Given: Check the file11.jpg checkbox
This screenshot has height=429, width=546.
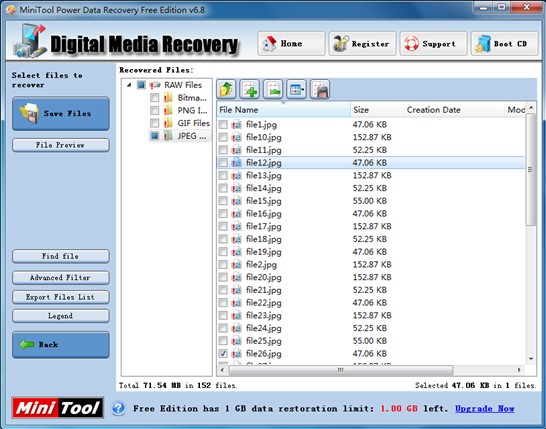Looking at the screenshot, I should click(x=223, y=150).
